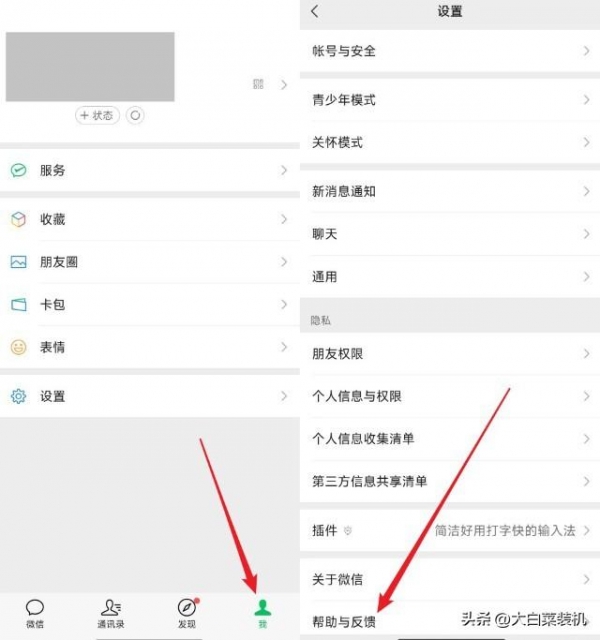The image size is (600, 640).
Task: Select the 我 profile tab
Action: (262, 613)
